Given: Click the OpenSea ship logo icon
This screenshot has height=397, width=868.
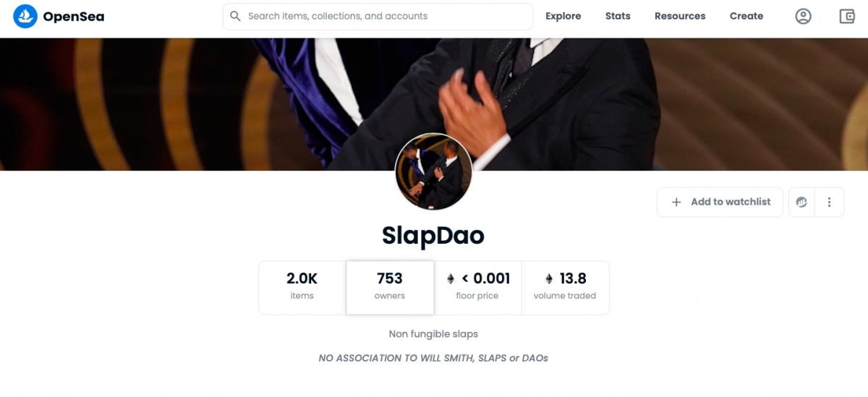Looking at the screenshot, I should pyautogui.click(x=25, y=16).
